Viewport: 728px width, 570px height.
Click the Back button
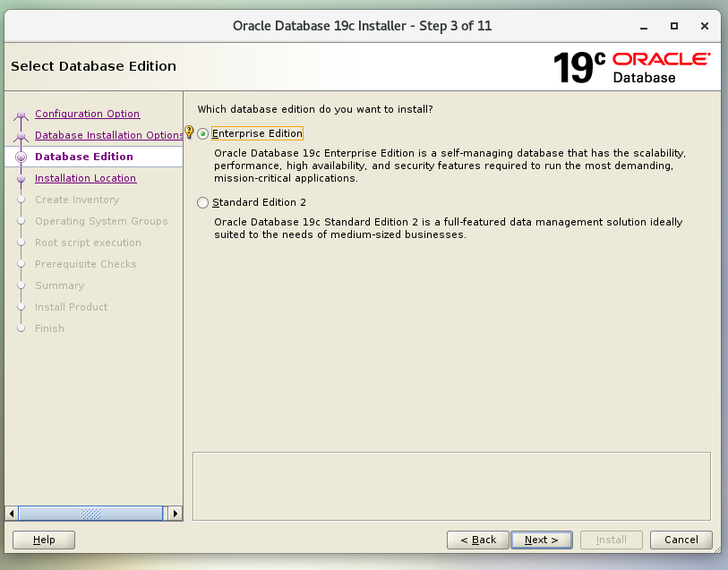(478, 540)
